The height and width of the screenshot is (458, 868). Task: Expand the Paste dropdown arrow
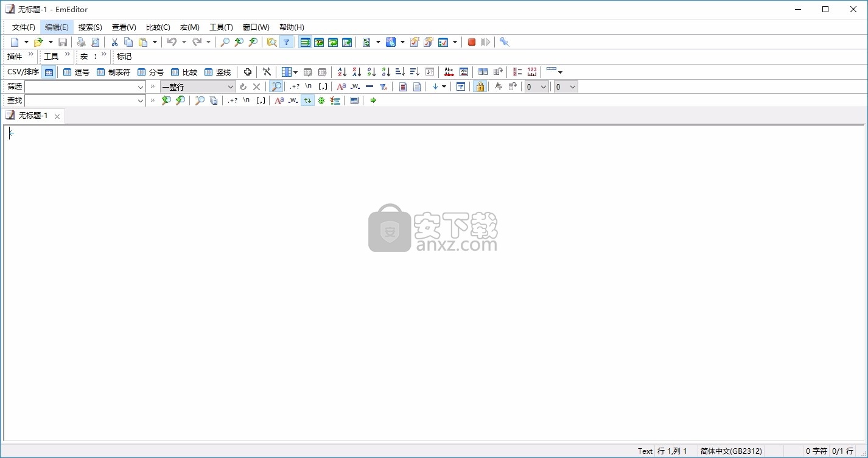click(x=155, y=42)
